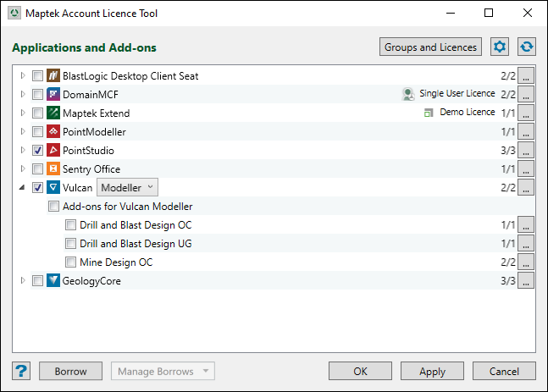Click the Sentry Office application icon
The image size is (548, 392).
[53, 169]
